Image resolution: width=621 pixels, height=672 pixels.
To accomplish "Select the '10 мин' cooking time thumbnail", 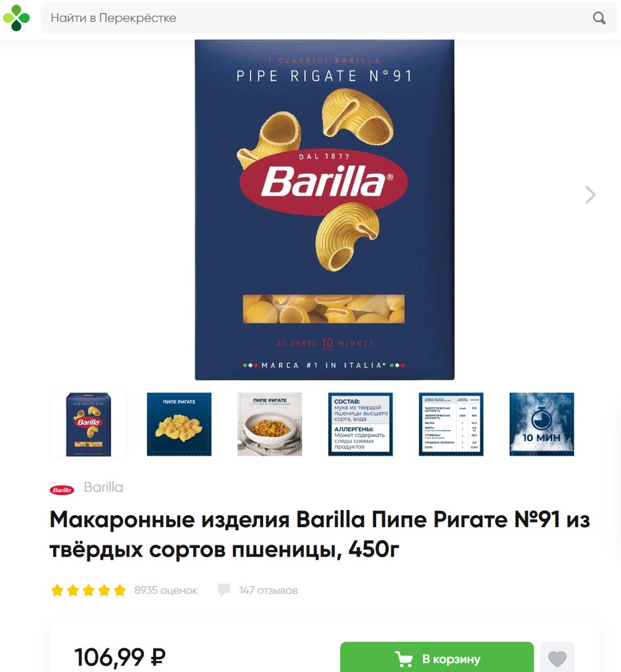I will (x=542, y=425).
